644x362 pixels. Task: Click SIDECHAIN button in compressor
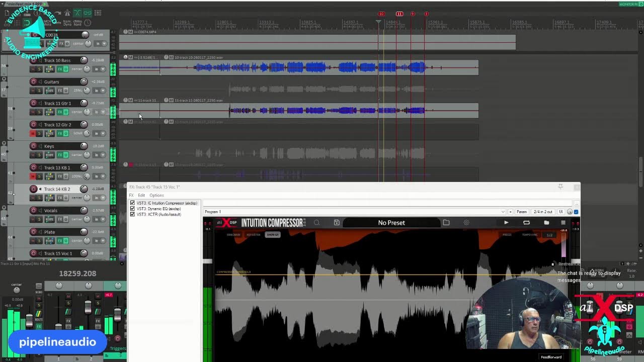(233, 235)
